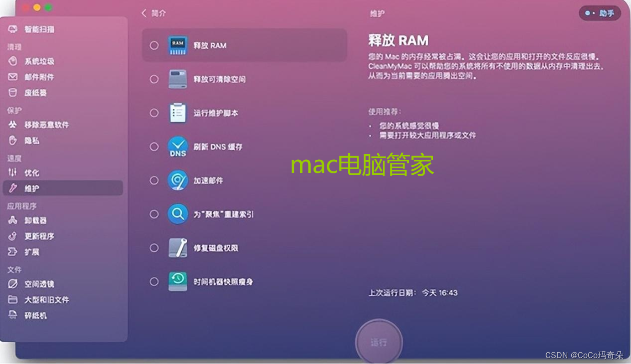Click the disk icon for 释放可清除空间
Screen dimensions: 631x364
pyautogui.click(x=178, y=79)
